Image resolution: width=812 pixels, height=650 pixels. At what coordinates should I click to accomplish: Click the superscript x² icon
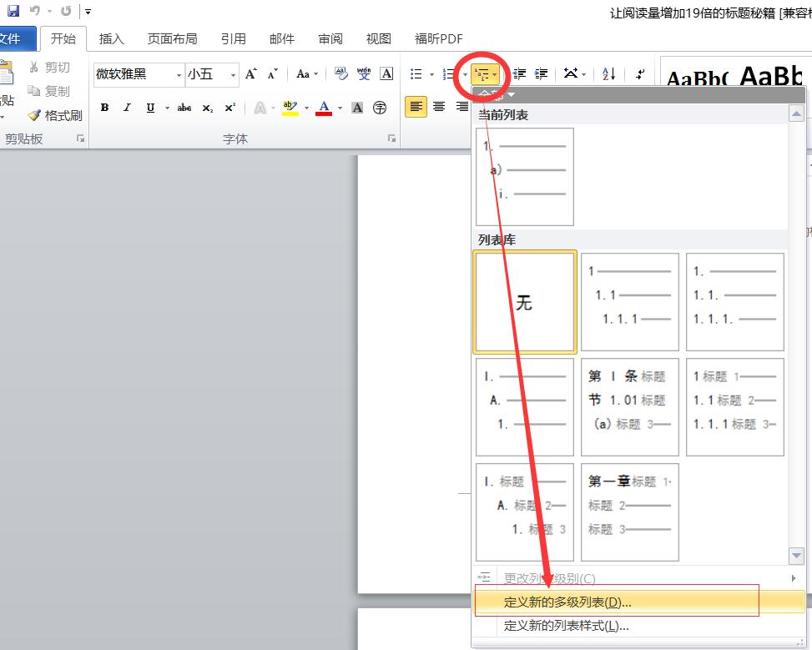(229, 107)
